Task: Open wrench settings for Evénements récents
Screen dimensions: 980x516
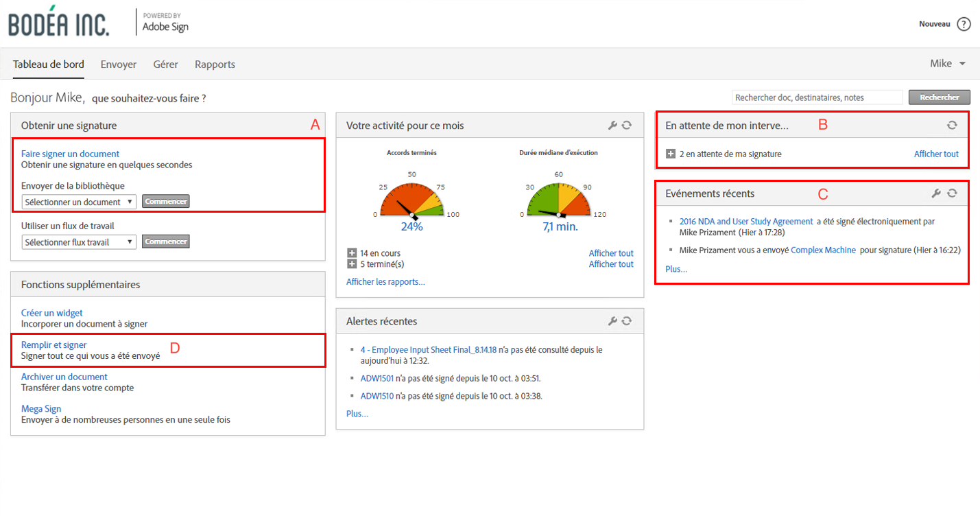Action: [x=936, y=193]
